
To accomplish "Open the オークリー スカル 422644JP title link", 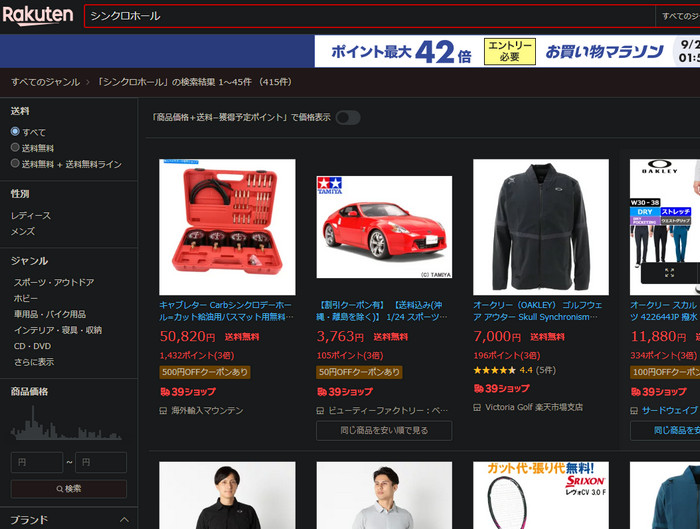I will pos(665,311).
